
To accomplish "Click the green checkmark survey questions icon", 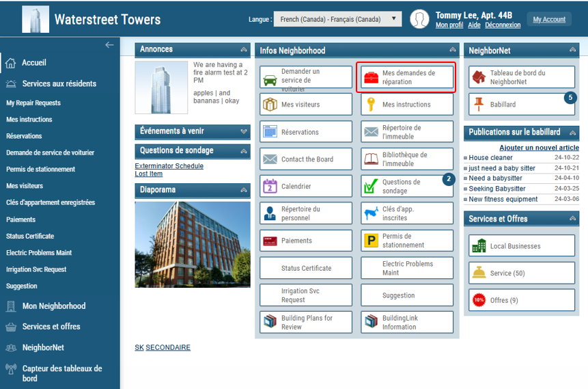I will point(372,186).
